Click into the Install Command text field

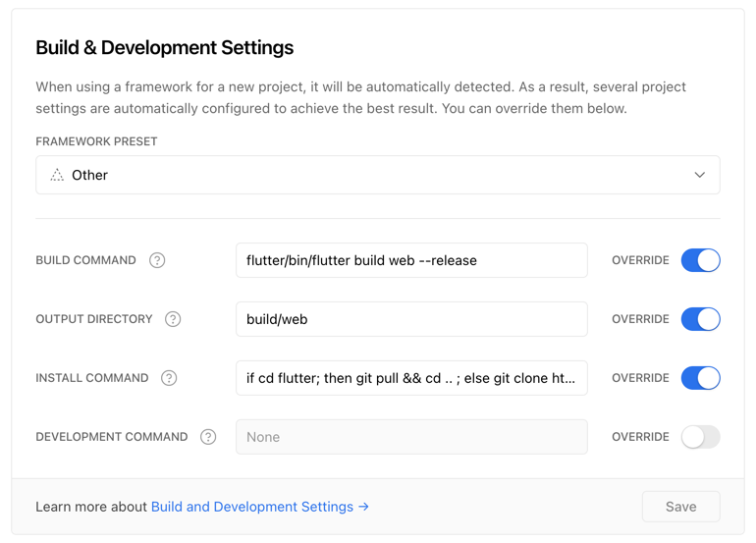point(411,378)
